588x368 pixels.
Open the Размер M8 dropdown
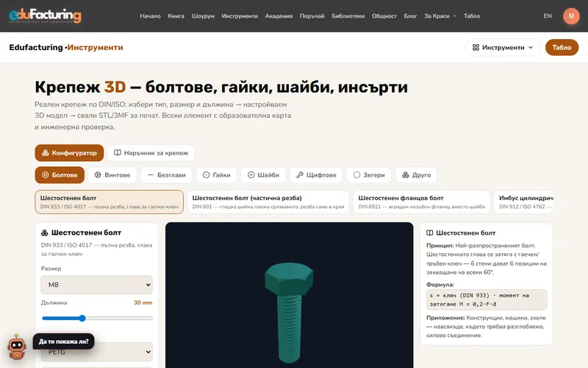tap(97, 285)
